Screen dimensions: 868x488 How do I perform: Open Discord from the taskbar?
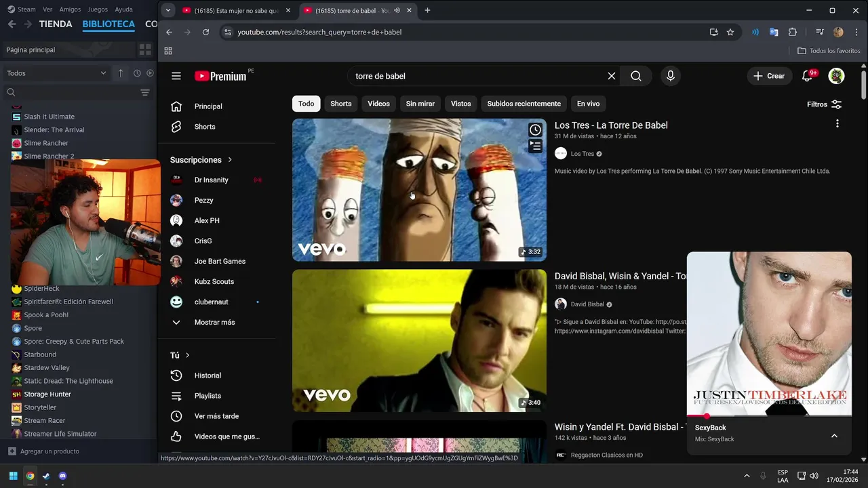point(63,476)
